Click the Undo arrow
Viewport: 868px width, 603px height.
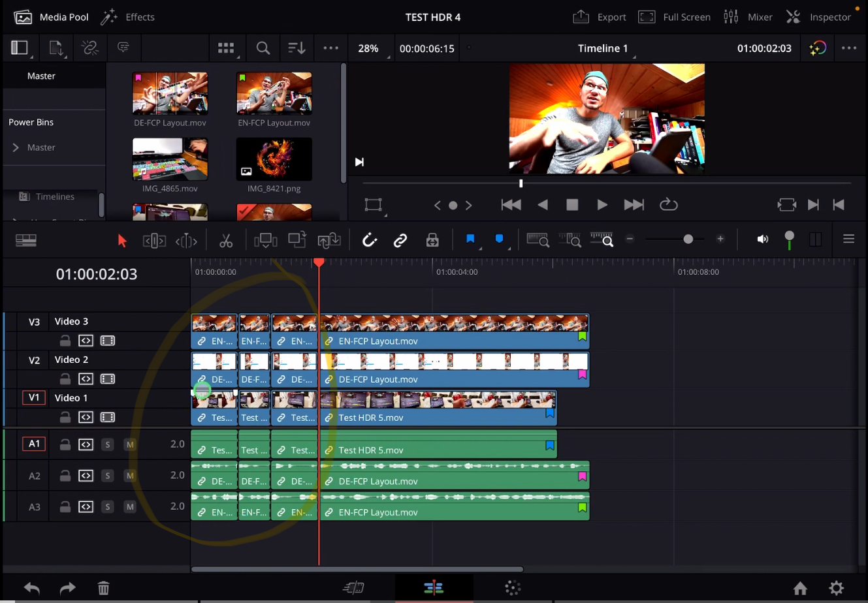[x=32, y=589]
